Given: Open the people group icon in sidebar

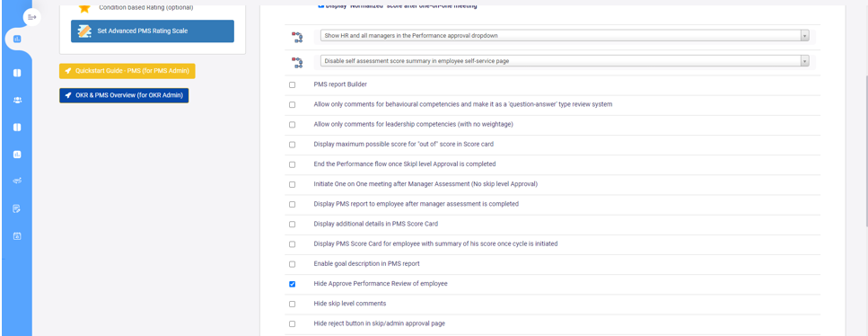Looking at the screenshot, I should [17, 101].
